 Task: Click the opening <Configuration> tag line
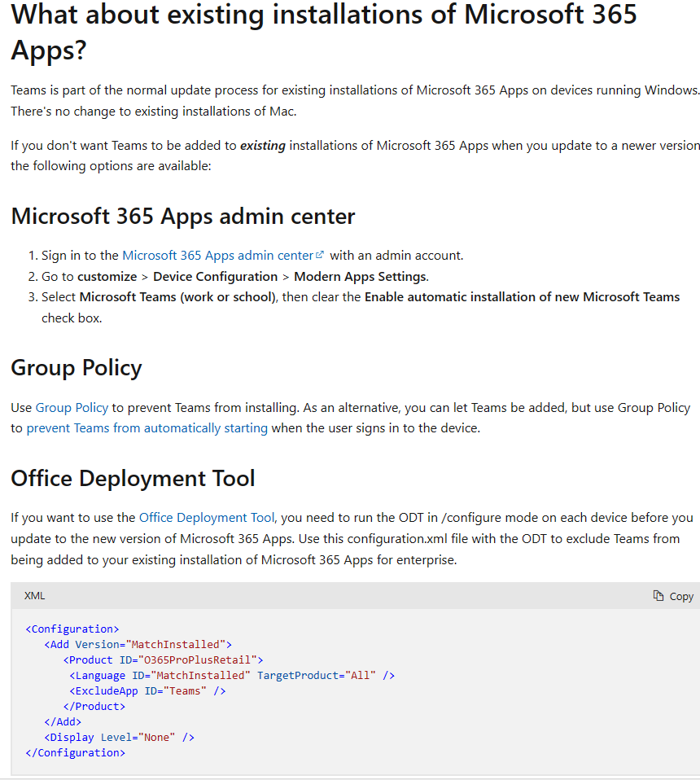(72, 629)
